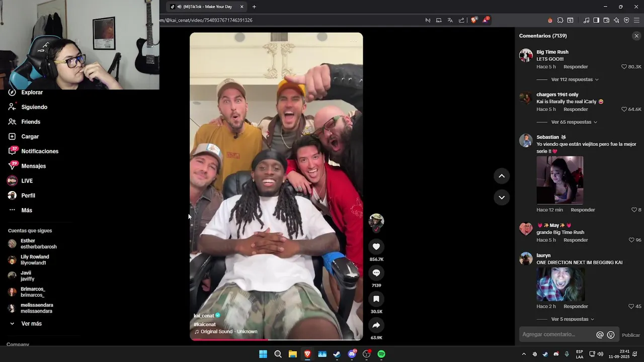Insert mention with the @ icon
Viewport: 644px width, 362px height.
[600, 335]
